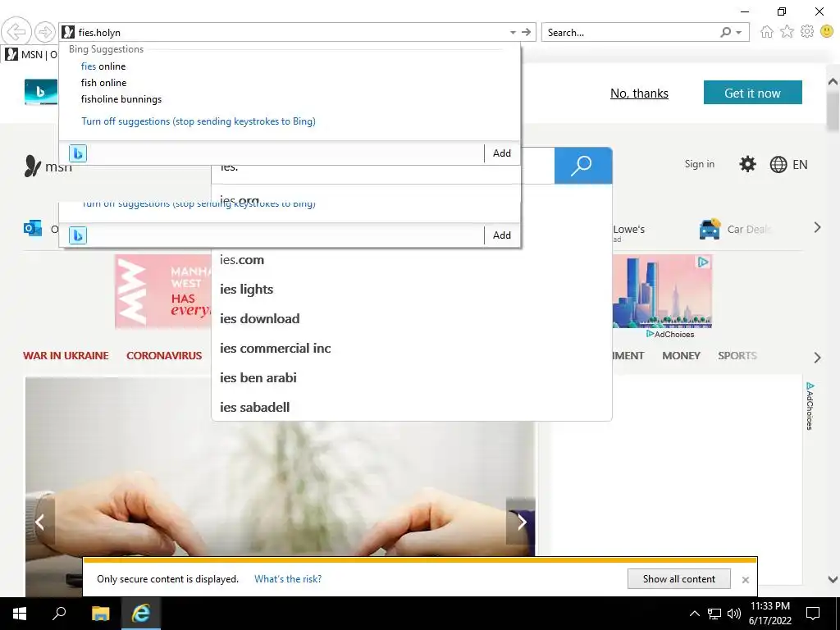Click the msn butterfly logo

click(32, 166)
